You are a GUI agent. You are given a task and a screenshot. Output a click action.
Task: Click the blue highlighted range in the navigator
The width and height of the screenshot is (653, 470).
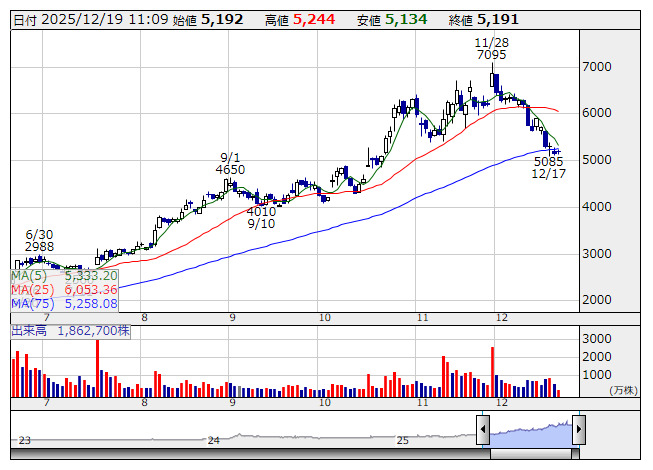point(530,431)
